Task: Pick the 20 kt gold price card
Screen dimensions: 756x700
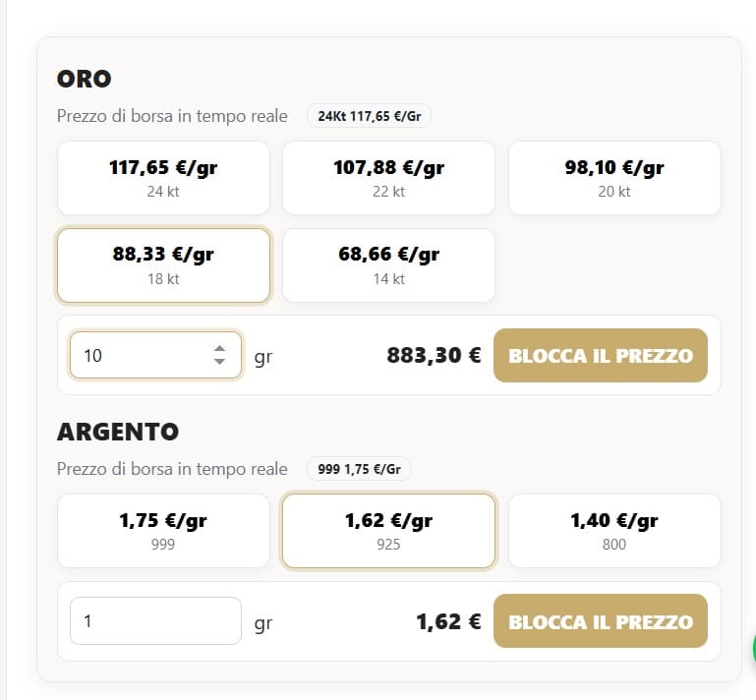Action: (x=613, y=178)
